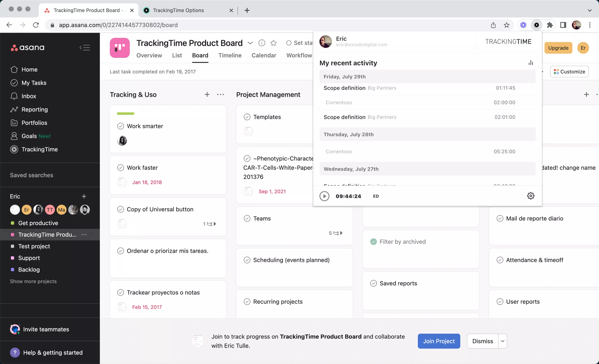Drag the green progress bar in Tracking & Uso
The width and height of the screenshot is (599, 364).
125,114
